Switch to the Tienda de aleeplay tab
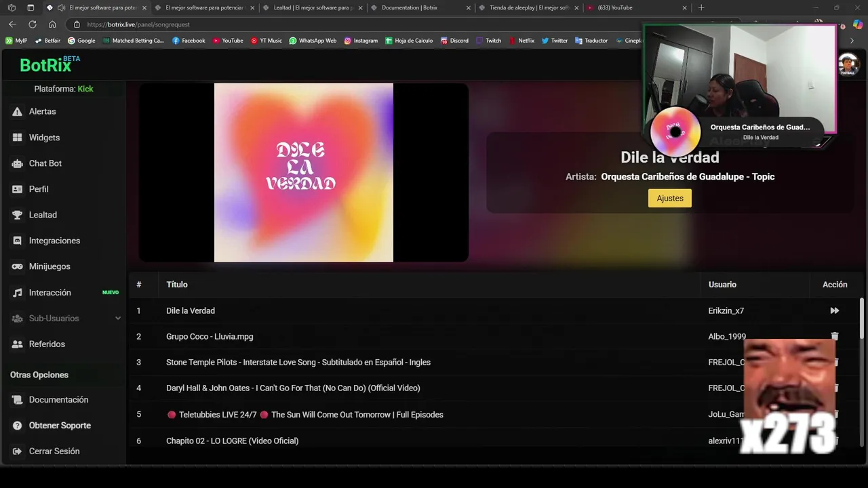The image size is (868, 488). click(x=528, y=7)
